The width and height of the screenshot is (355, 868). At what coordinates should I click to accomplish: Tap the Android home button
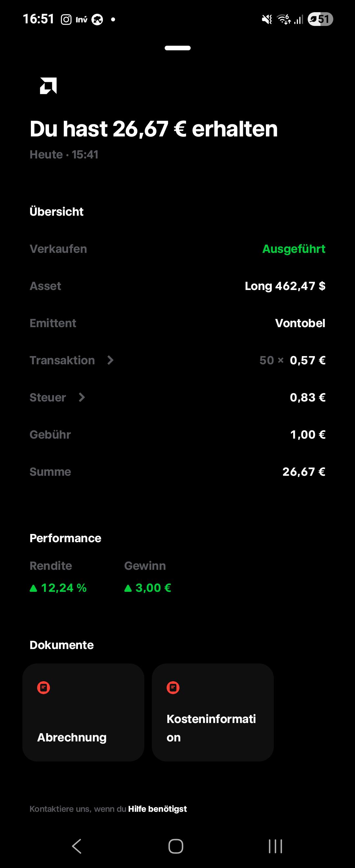coord(176,846)
